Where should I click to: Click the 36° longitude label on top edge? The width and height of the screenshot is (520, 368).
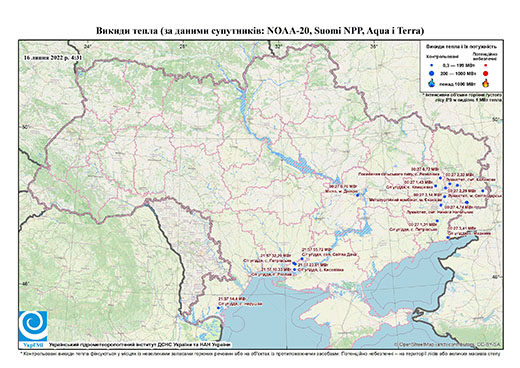tap(374, 46)
